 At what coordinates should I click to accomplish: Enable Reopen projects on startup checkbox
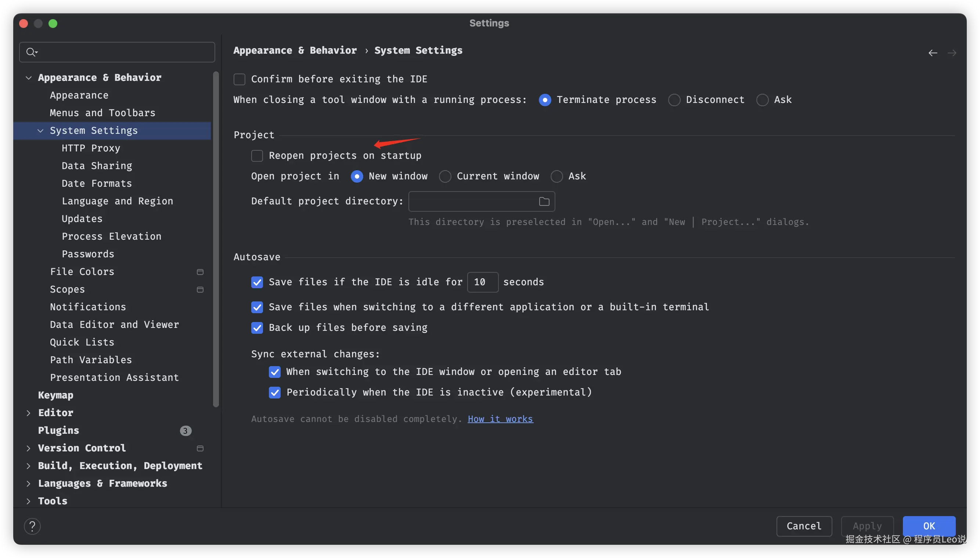coord(257,155)
